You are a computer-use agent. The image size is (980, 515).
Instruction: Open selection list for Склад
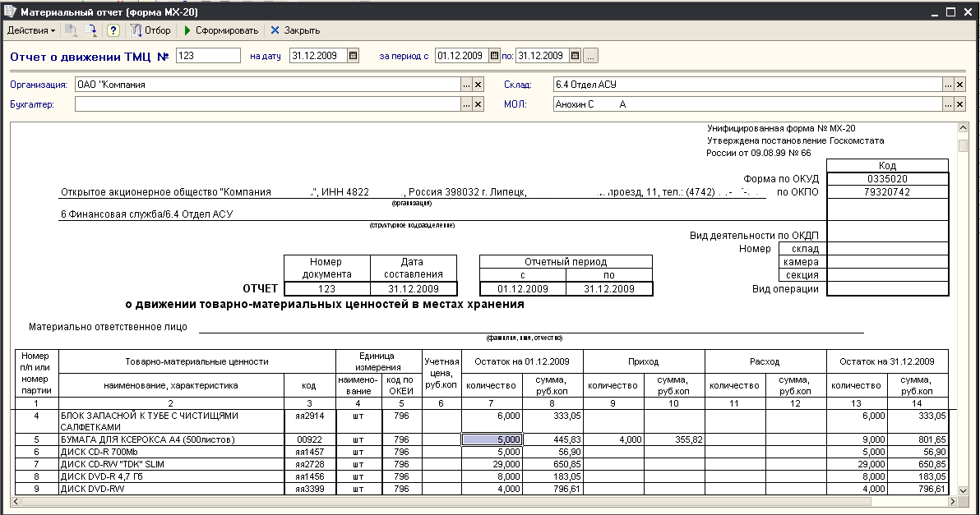point(948,85)
